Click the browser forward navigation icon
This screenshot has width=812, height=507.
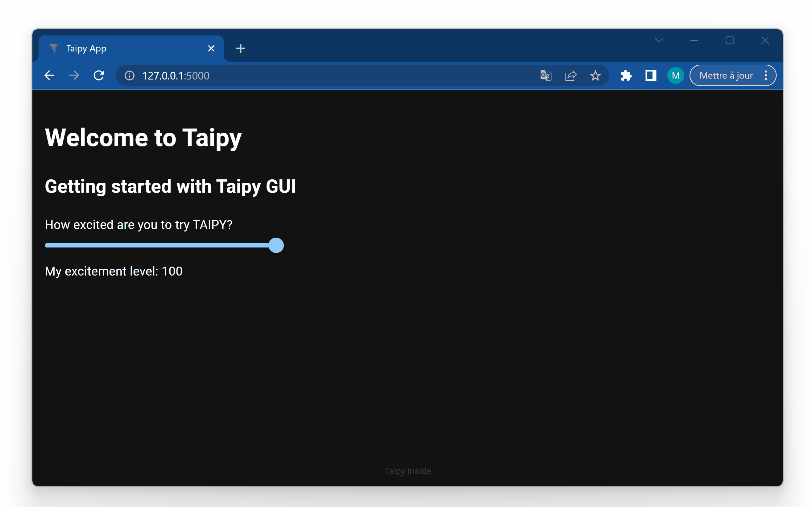[75, 75]
